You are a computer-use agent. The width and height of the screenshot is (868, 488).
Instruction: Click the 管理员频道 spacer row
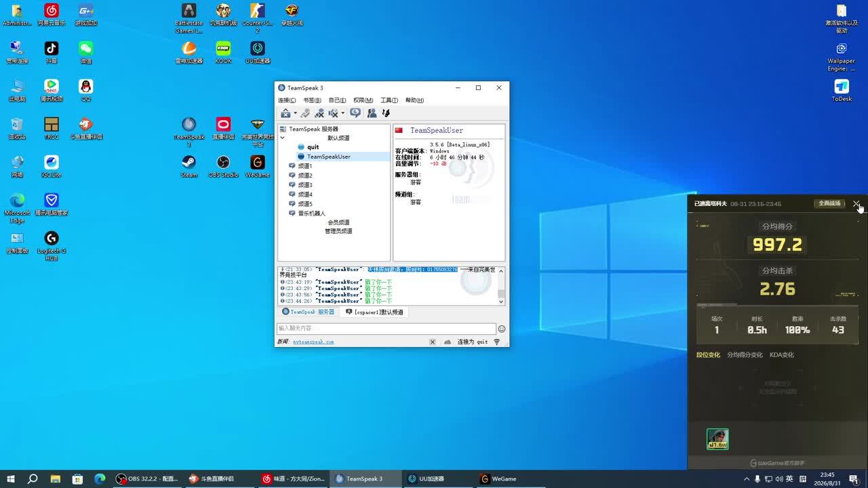(x=338, y=231)
